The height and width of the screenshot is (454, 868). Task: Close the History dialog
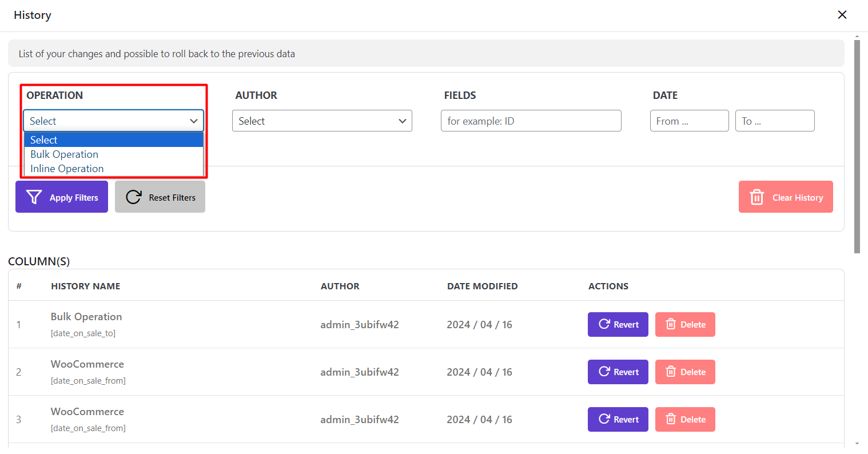[x=842, y=15]
